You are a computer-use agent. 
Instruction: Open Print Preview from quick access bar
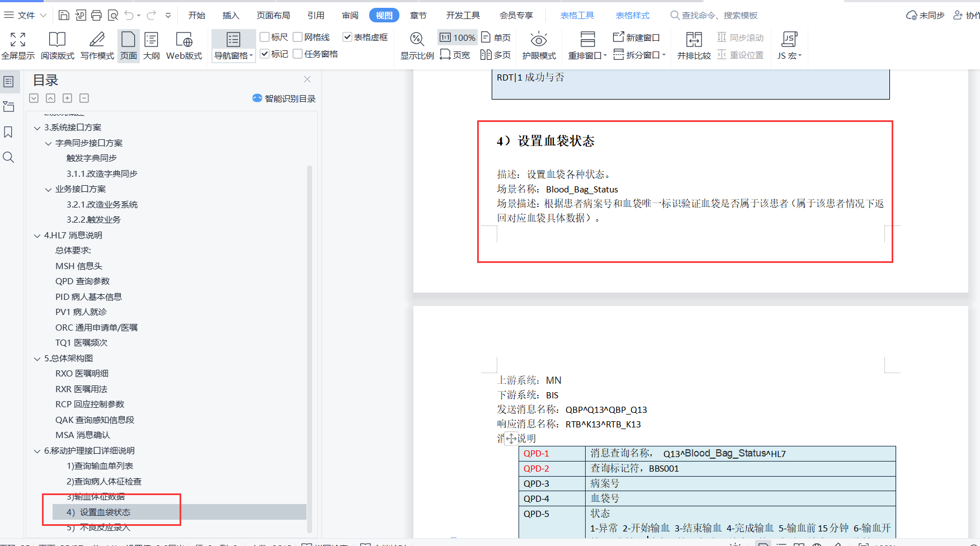[112, 15]
